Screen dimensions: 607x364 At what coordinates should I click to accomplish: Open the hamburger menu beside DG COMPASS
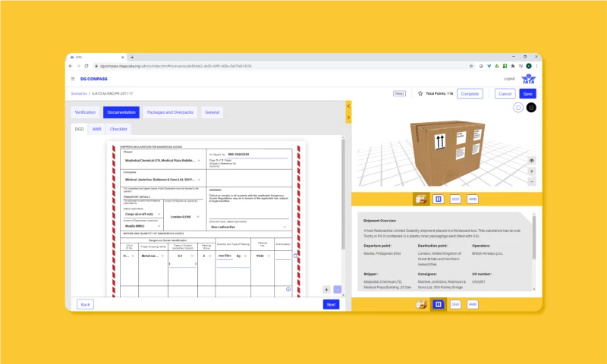[73, 79]
